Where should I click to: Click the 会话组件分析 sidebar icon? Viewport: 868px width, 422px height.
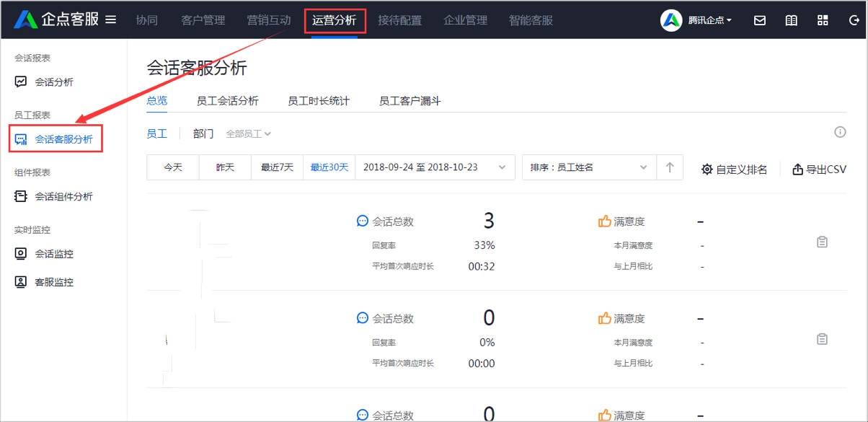click(21, 196)
